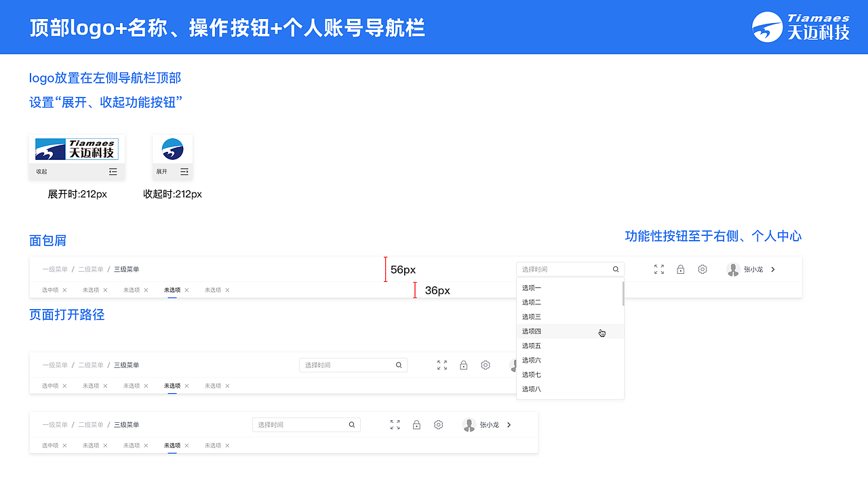Click the 收起 collapse icon under the full logo
The width and height of the screenshot is (868, 488).
[113, 171]
